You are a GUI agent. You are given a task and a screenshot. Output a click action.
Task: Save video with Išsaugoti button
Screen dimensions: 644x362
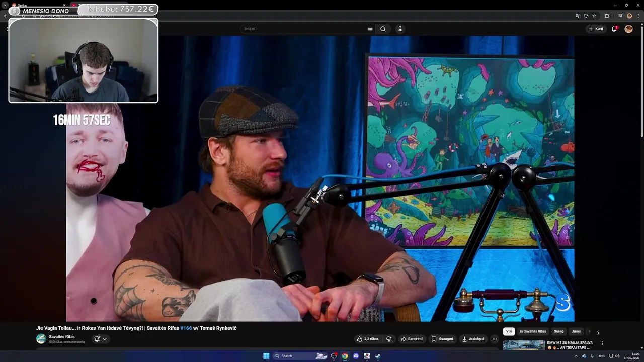[x=442, y=339]
